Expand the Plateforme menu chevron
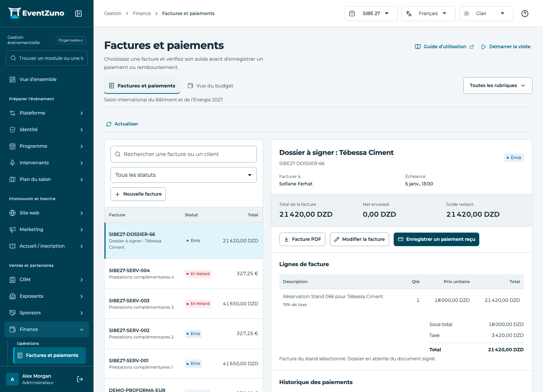 click(81, 113)
